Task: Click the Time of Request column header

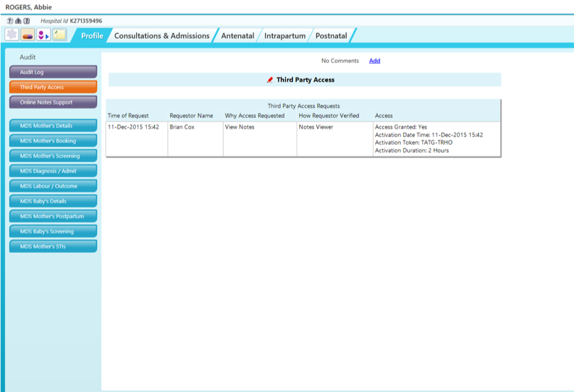Action: click(128, 116)
